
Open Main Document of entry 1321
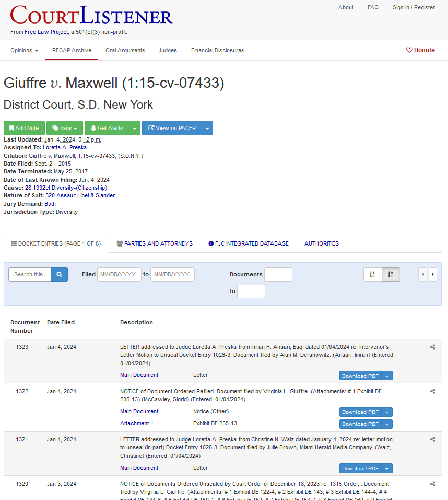tap(139, 468)
